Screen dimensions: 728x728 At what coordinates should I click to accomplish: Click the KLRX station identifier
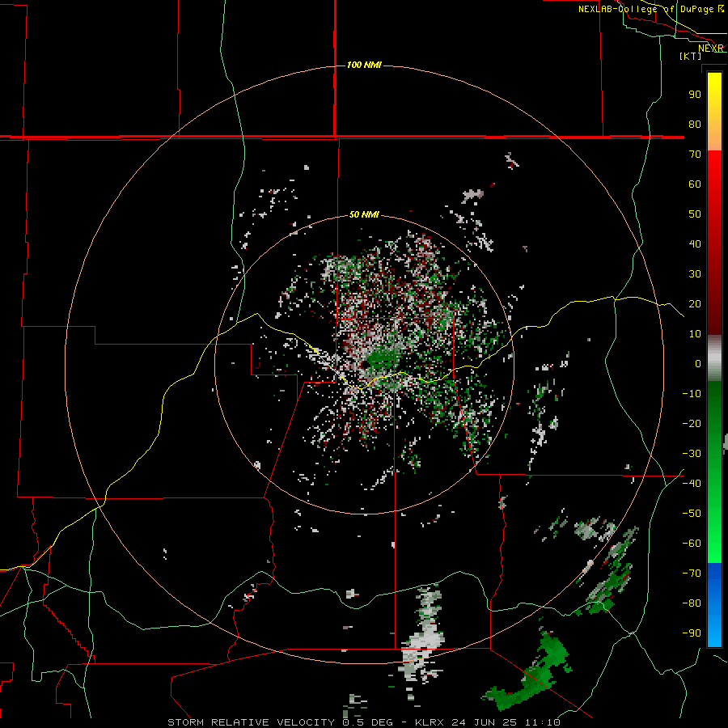pyautogui.click(x=430, y=722)
